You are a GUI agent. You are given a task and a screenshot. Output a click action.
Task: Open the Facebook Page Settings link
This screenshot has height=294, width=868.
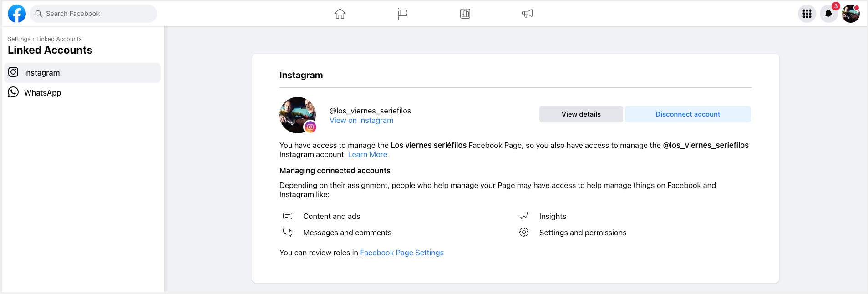point(402,253)
